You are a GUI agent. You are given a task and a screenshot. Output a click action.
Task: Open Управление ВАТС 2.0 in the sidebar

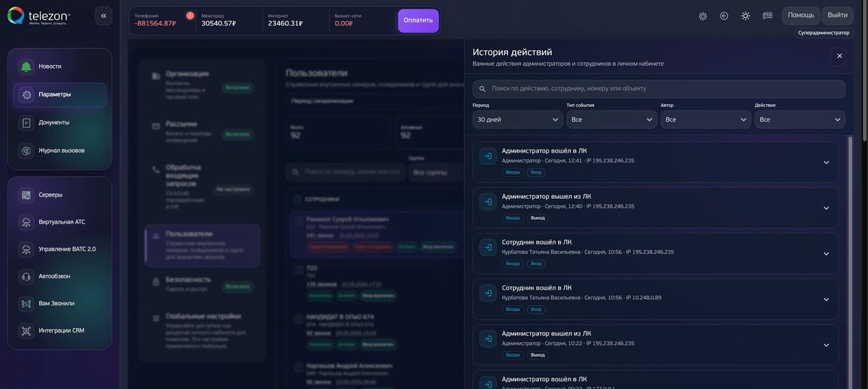point(60,249)
